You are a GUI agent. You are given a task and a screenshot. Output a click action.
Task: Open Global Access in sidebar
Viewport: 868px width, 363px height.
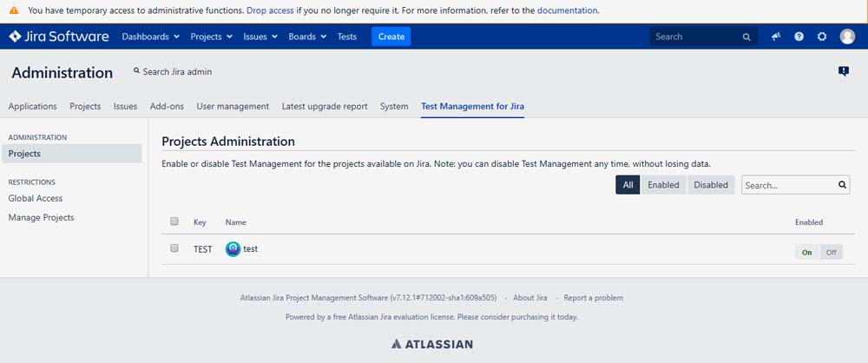click(36, 198)
